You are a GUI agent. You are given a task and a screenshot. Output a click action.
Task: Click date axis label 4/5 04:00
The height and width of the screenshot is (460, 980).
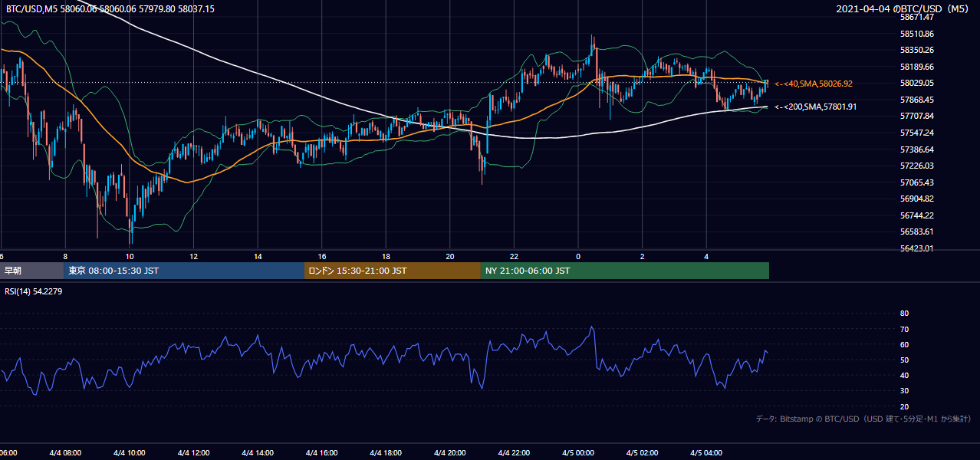pyautogui.click(x=706, y=453)
